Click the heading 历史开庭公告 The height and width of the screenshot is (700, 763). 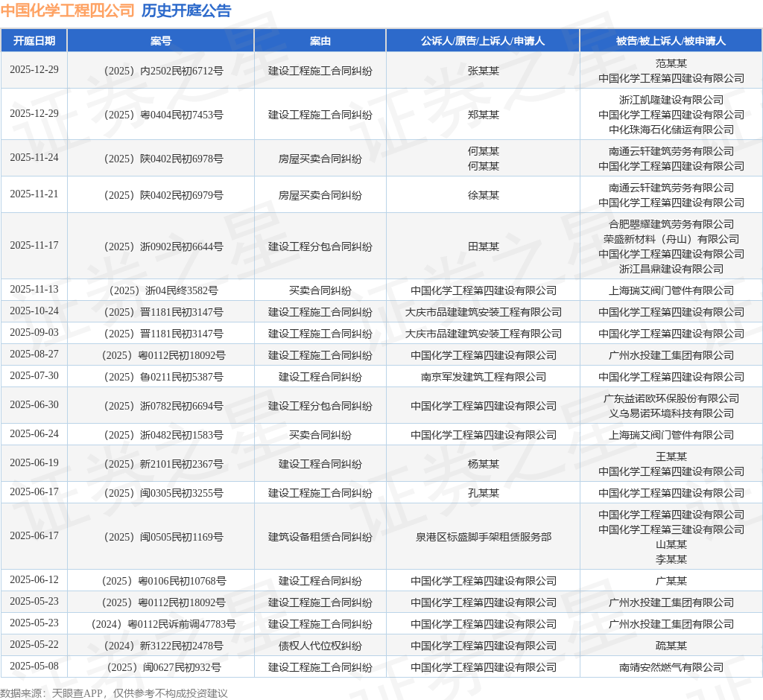pos(186,10)
